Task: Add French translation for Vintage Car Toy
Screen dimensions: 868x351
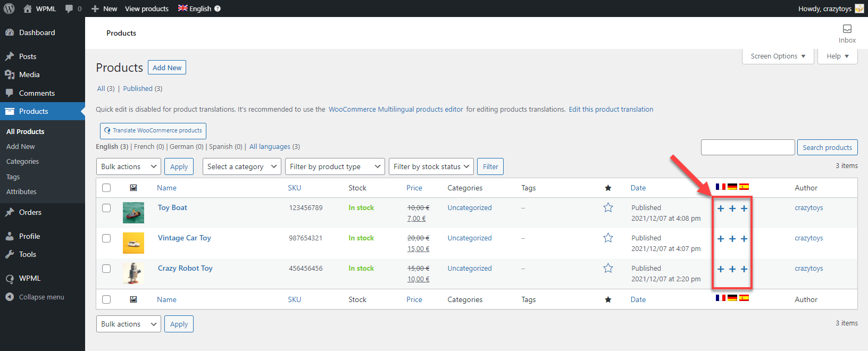Action: pos(721,239)
